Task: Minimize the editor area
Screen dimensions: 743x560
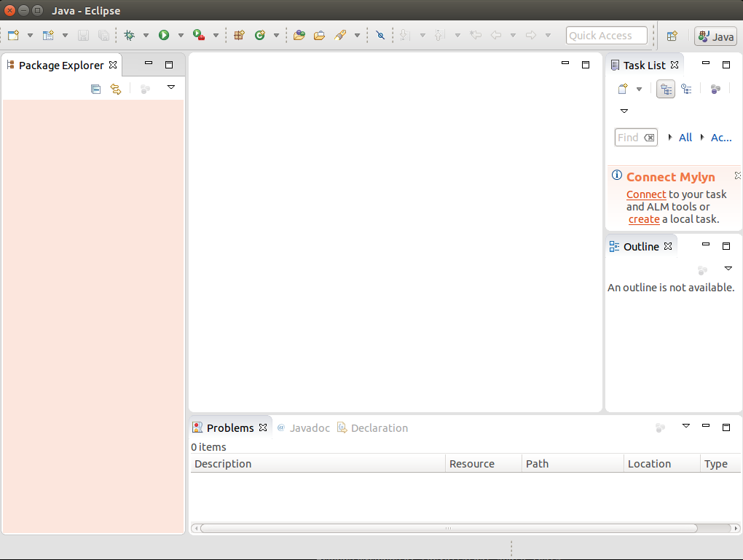Action: [565, 63]
